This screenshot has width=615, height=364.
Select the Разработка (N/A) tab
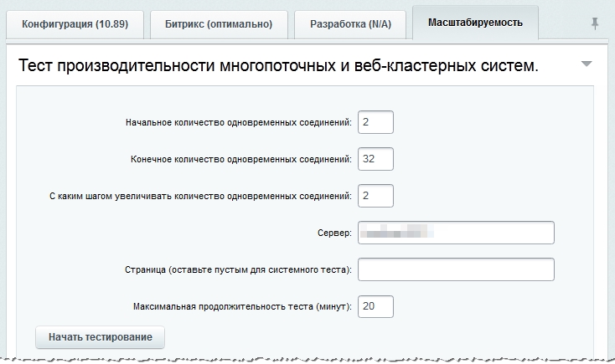(351, 24)
